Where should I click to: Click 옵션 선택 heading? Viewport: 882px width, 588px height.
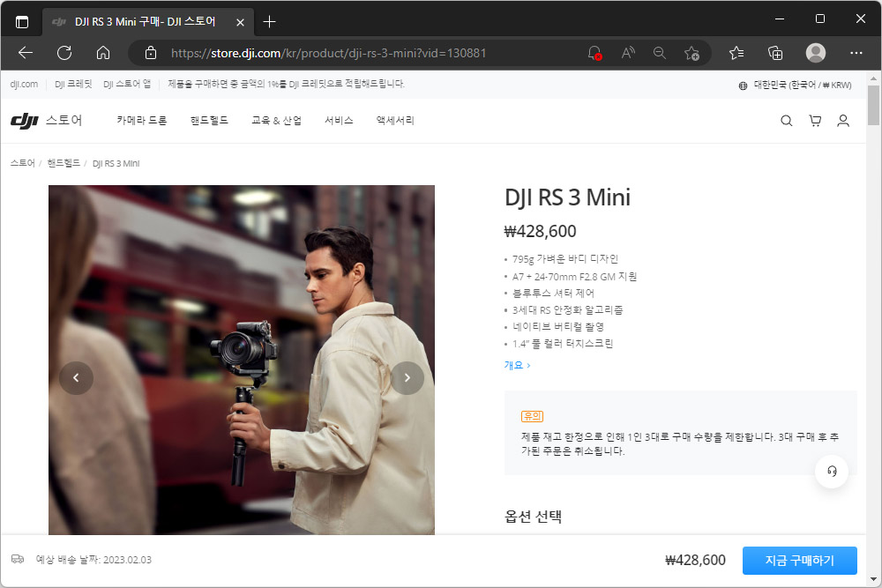click(x=533, y=517)
